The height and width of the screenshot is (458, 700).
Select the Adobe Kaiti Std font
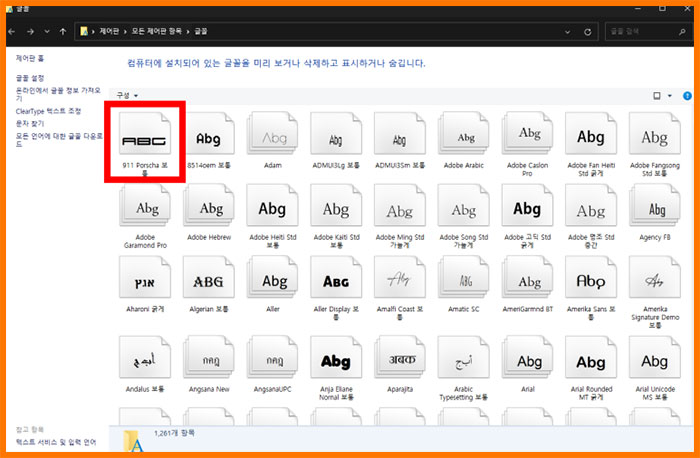(336, 206)
